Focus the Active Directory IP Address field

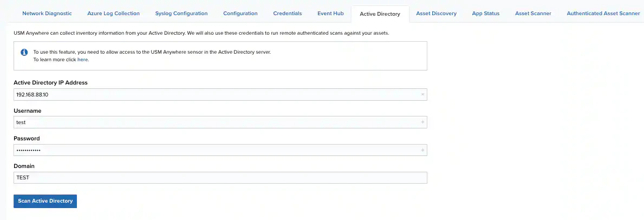point(220,95)
